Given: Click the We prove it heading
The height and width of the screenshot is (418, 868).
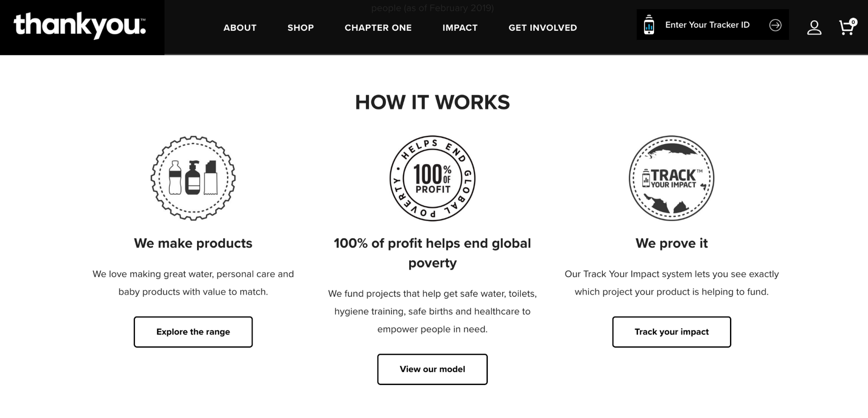Looking at the screenshot, I should coord(671,243).
